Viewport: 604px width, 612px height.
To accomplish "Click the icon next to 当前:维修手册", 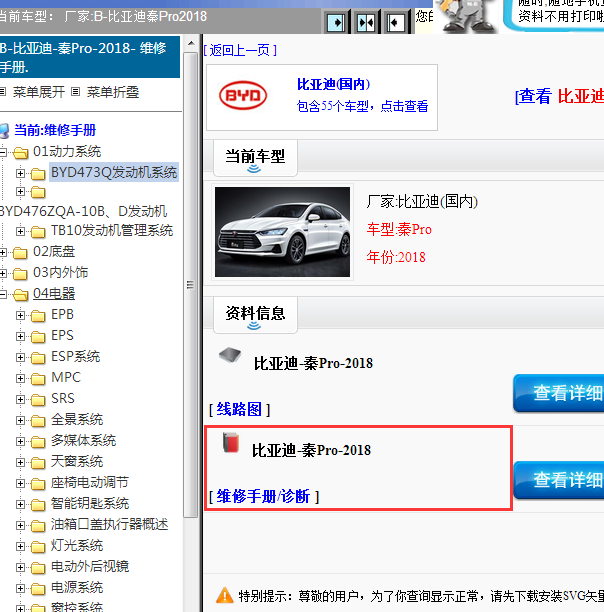I will pyautogui.click(x=5, y=131).
